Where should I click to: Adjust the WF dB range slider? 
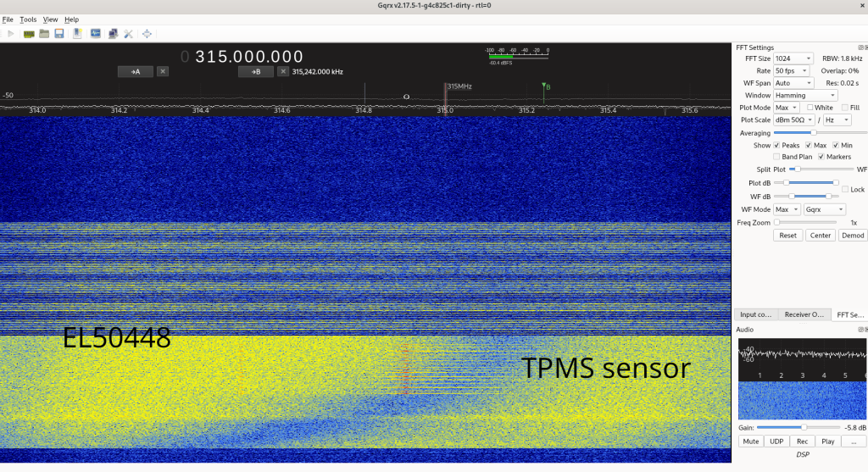[806, 196]
